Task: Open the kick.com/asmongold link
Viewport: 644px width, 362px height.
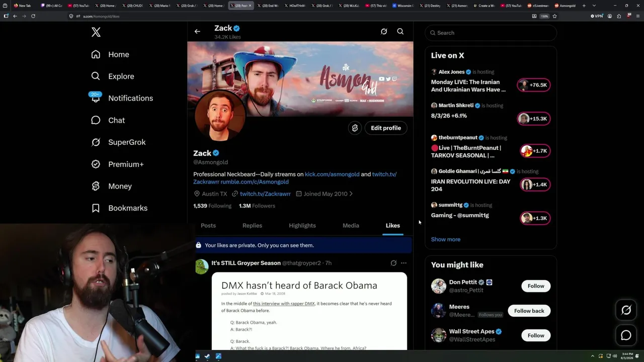Action: [x=332, y=174]
